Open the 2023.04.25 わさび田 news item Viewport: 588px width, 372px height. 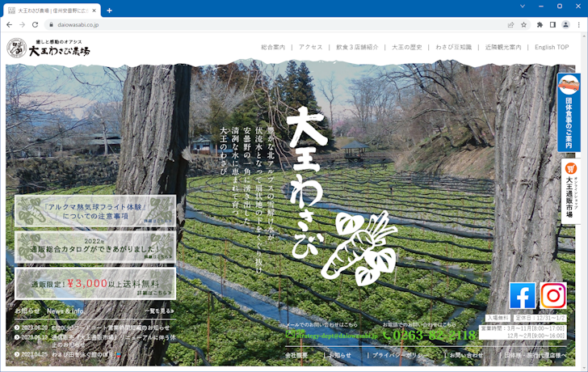click(x=68, y=354)
